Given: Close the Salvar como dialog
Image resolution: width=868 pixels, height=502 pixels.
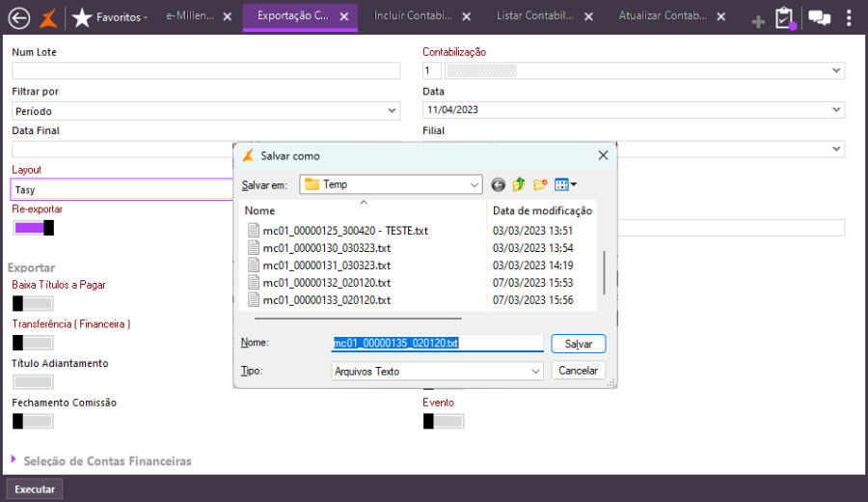Looking at the screenshot, I should click(x=603, y=155).
